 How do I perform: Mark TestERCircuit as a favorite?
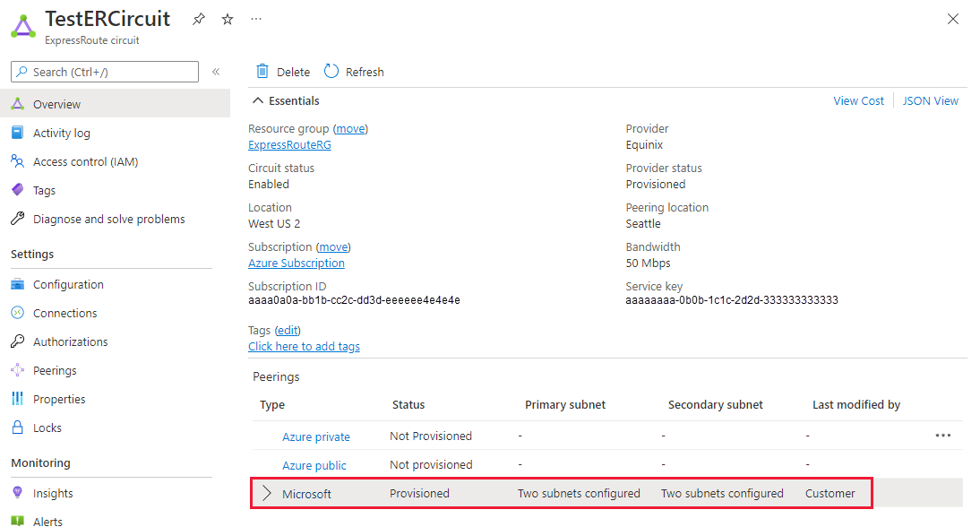[227, 19]
